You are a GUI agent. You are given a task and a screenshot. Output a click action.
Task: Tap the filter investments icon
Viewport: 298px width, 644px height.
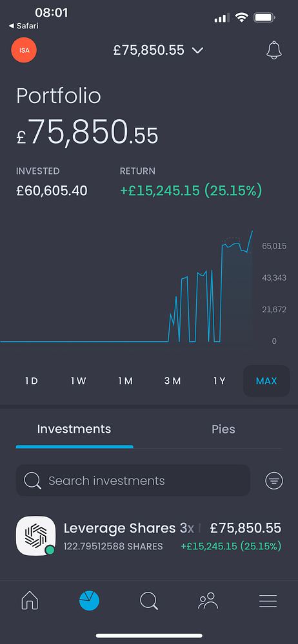click(x=274, y=480)
